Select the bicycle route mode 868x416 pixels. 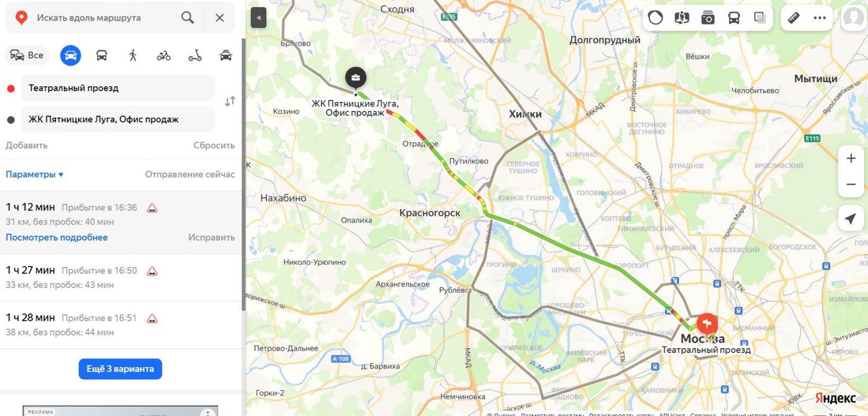164,55
